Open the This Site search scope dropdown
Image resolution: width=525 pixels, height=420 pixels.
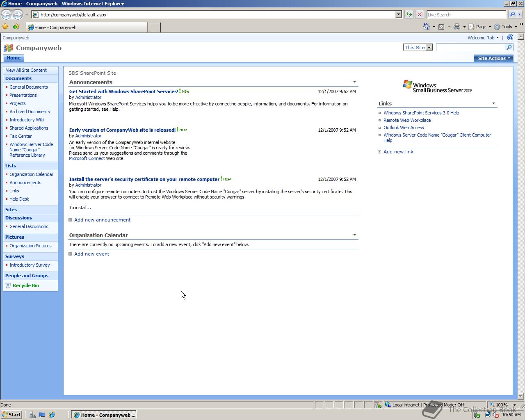pos(429,48)
